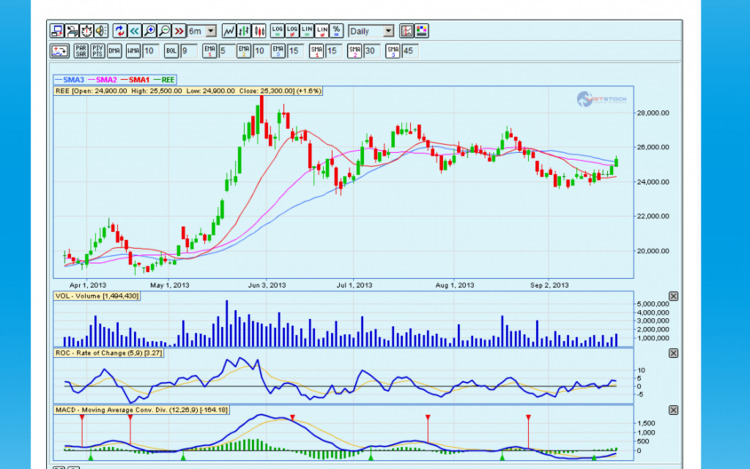The image size is (750, 469).
Task: Click the SMA3 legend entry
Action: (70, 80)
